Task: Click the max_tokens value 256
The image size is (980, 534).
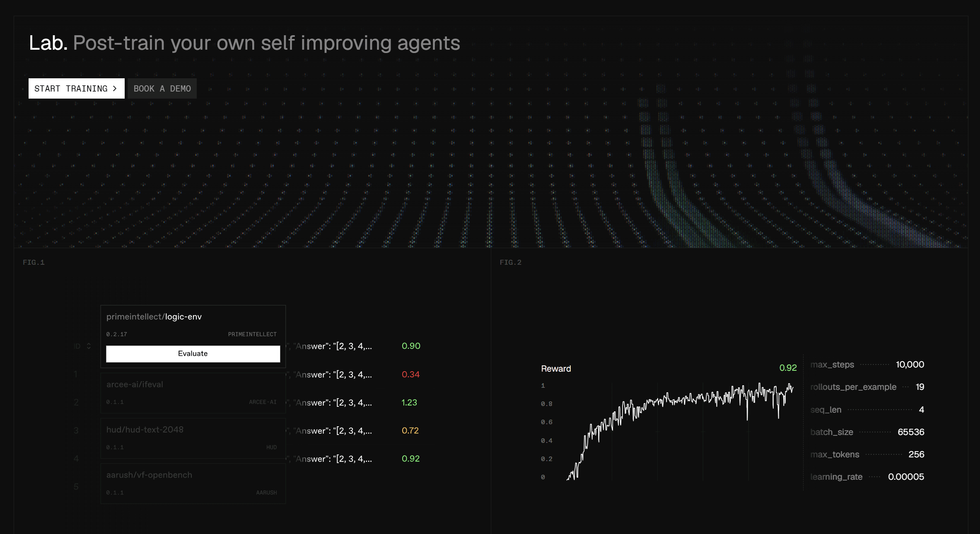Action: click(916, 454)
